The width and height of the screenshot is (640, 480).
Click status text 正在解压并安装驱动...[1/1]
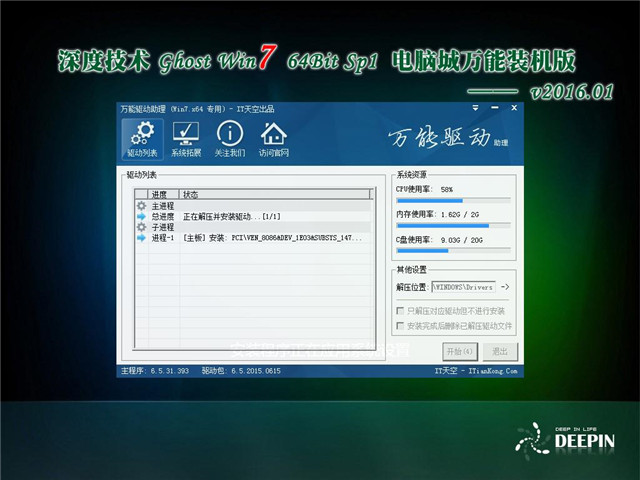(x=232, y=216)
